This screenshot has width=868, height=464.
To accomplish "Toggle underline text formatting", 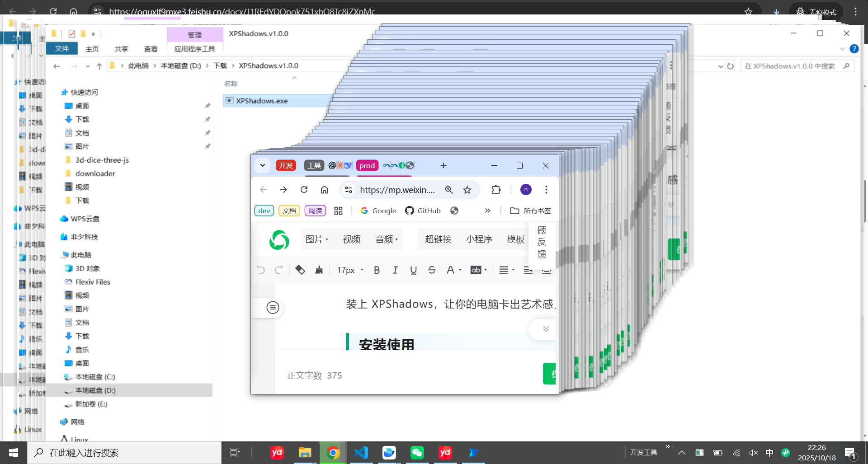I will point(413,270).
